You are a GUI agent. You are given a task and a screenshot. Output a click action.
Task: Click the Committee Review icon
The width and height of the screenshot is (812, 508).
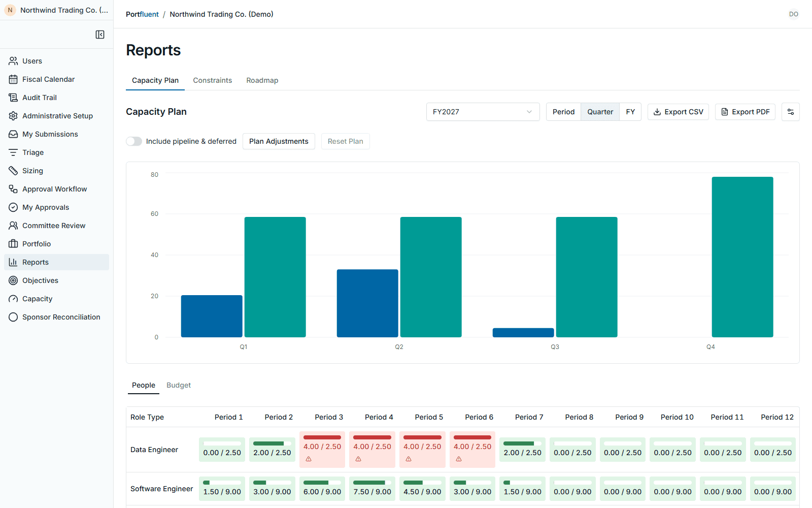point(13,226)
